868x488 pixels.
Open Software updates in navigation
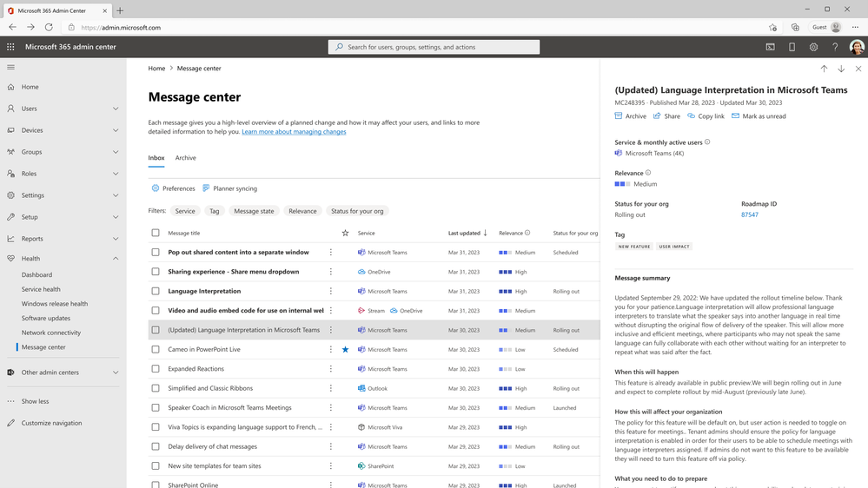coord(46,318)
